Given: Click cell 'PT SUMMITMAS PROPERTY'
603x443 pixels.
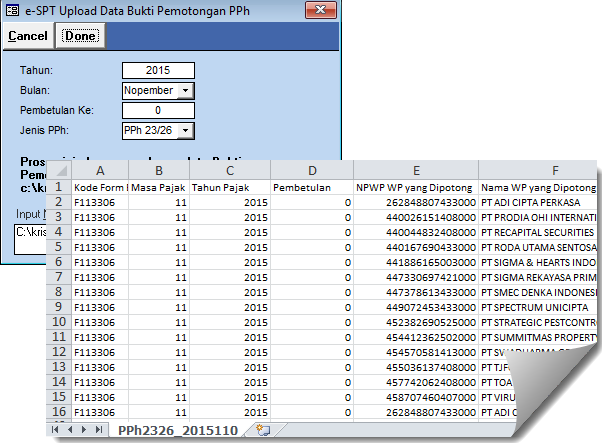Looking at the screenshot, I should click(538, 337).
